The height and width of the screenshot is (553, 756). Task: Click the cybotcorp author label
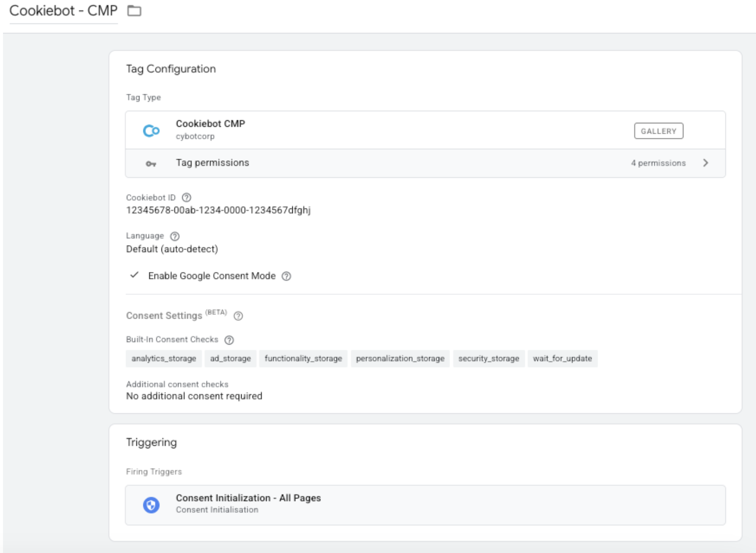(x=195, y=136)
